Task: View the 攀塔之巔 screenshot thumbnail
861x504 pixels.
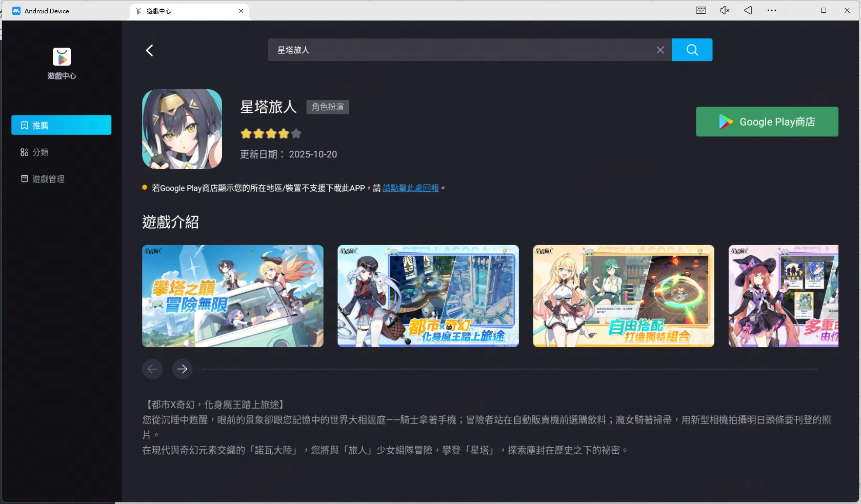Action: pyautogui.click(x=232, y=296)
